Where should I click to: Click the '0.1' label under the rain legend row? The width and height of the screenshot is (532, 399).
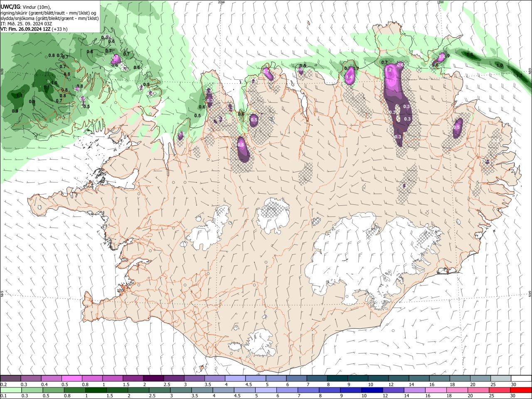(x=4, y=396)
